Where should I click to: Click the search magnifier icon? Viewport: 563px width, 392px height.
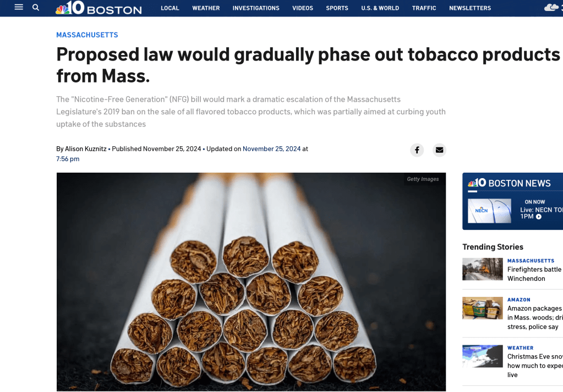pyautogui.click(x=36, y=7)
